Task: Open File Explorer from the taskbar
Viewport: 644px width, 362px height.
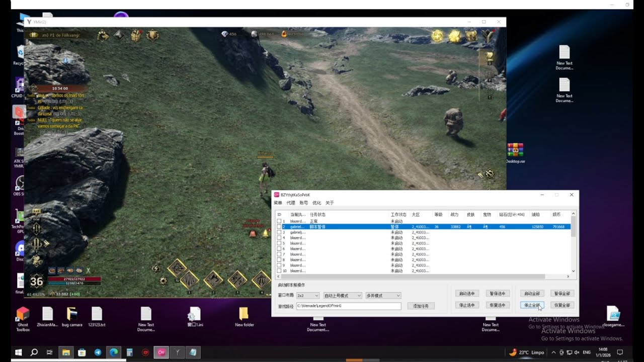Action: coord(66,352)
